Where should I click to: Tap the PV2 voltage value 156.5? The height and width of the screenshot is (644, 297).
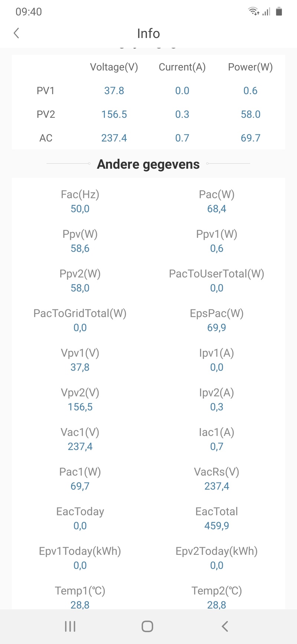click(x=114, y=114)
